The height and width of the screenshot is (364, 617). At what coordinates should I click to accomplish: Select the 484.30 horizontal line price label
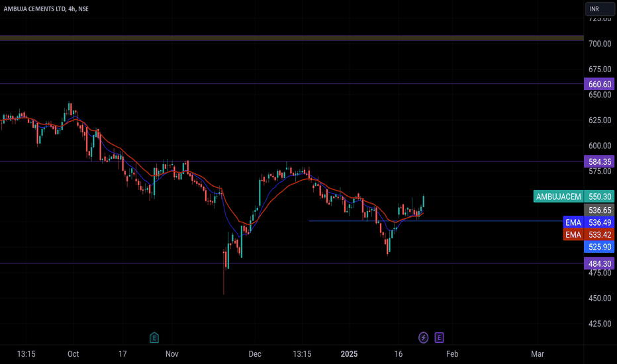pos(599,263)
